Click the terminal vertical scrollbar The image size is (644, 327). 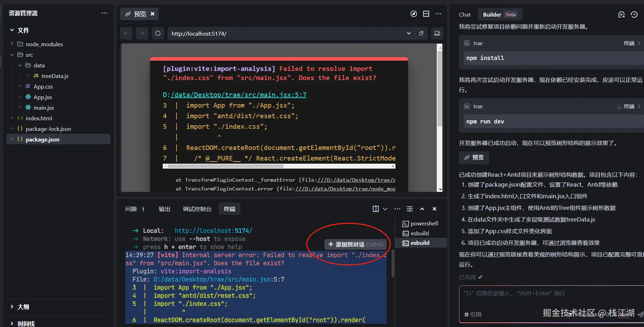point(393,263)
